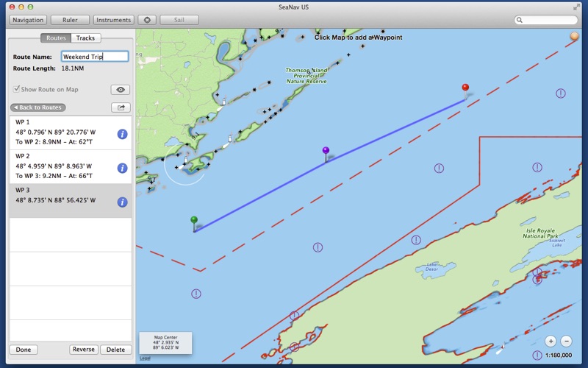The width and height of the screenshot is (588, 368).
Task: Click the Route Name text field
Action: 95,56
